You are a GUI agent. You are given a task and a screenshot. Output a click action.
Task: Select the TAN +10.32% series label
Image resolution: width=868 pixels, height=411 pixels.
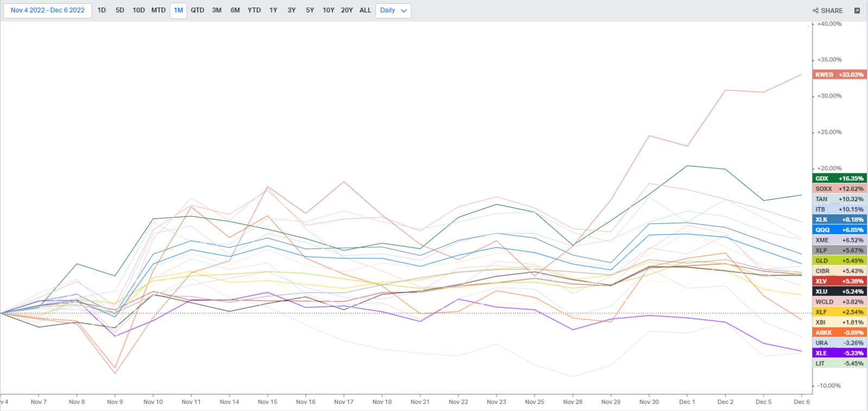click(840, 199)
